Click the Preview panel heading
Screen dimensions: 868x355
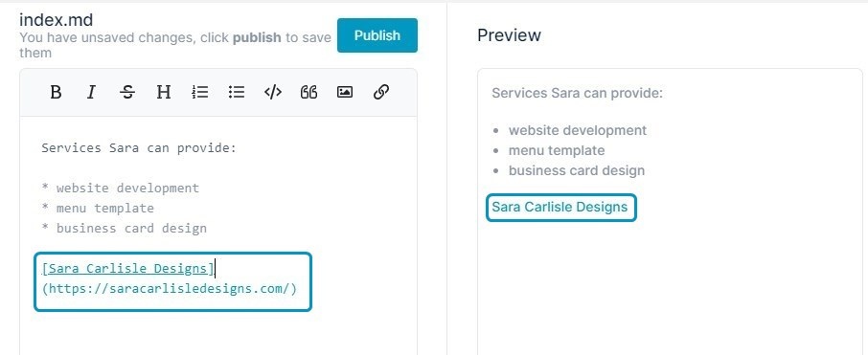pos(509,35)
